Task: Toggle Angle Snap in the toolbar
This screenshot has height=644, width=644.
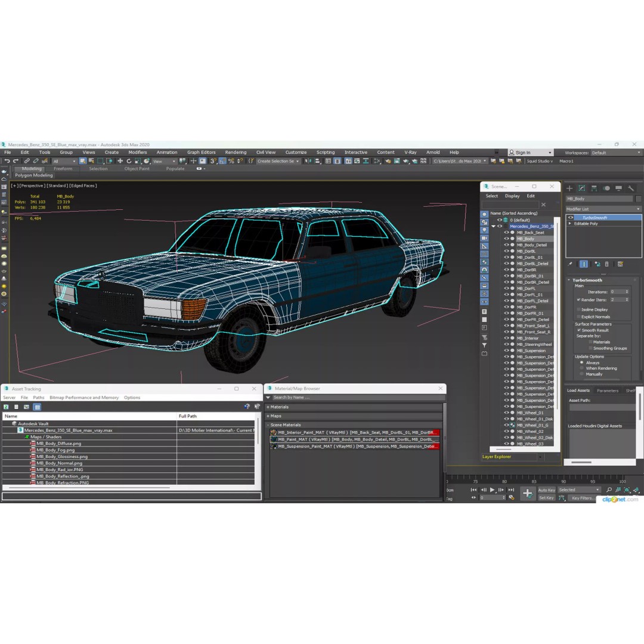Action: pos(222,161)
